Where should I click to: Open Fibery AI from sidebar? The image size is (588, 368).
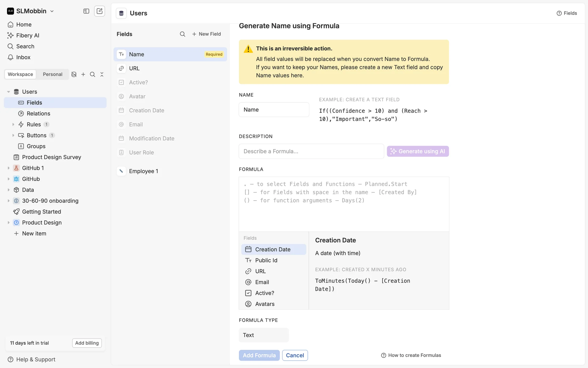point(28,35)
